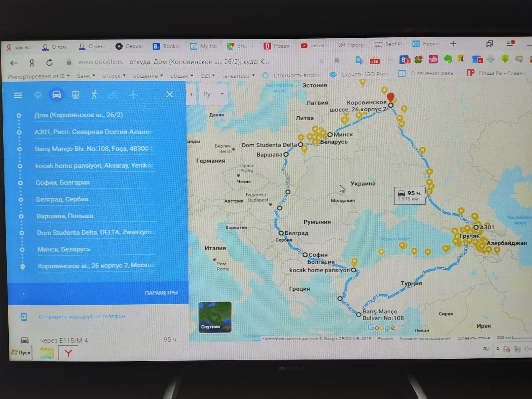The image size is (532, 399).
Task: Expand the общение bookmarks folder
Action: click(148, 76)
